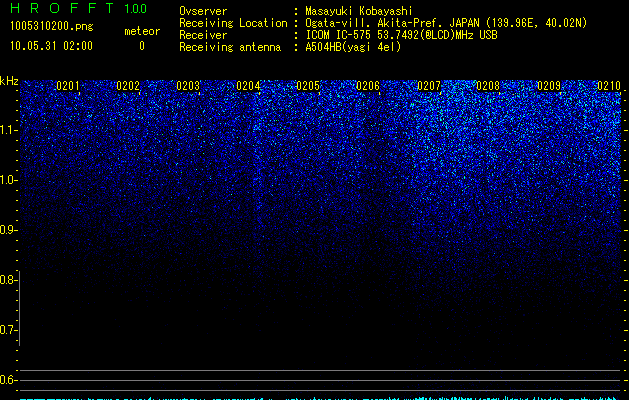Click the Receiving Location label
Viewport: 629px width, 400px height.
[233, 23]
